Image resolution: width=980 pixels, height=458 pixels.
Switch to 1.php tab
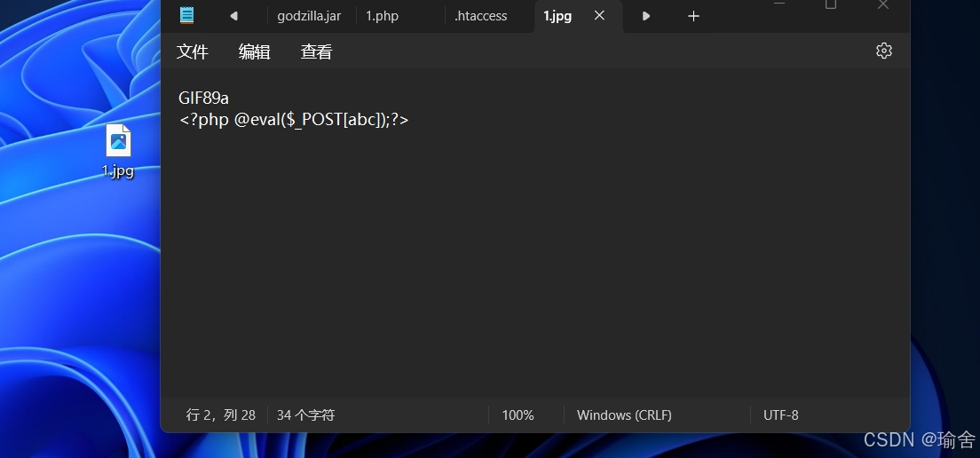pyautogui.click(x=382, y=16)
